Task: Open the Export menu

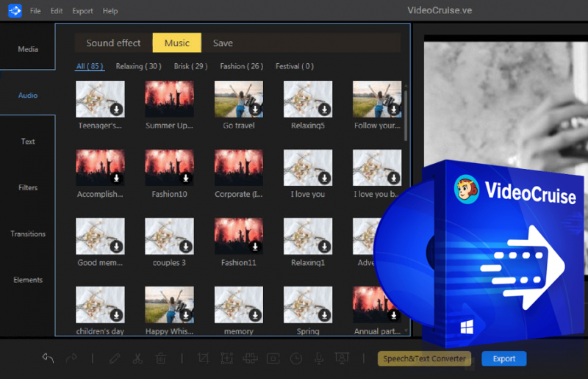Action: [82, 11]
